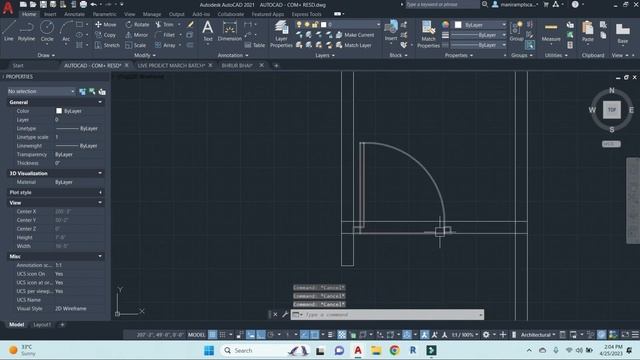The width and height of the screenshot is (640, 360).
Task: Activate the Copy command
Action: point(106,35)
